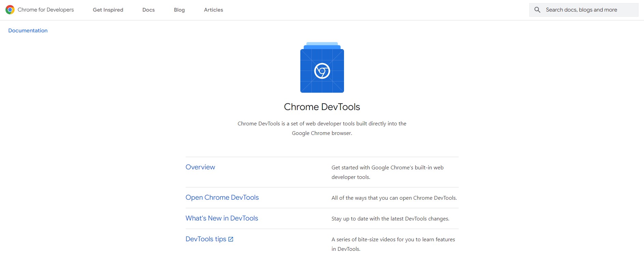Focus the Search docs, blogs and more field
644x259 pixels.
[587, 10]
